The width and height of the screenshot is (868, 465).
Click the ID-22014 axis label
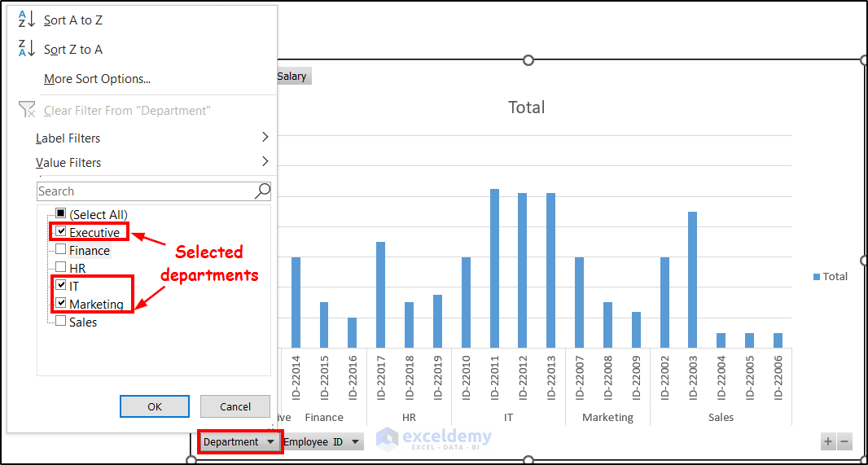point(296,378)
